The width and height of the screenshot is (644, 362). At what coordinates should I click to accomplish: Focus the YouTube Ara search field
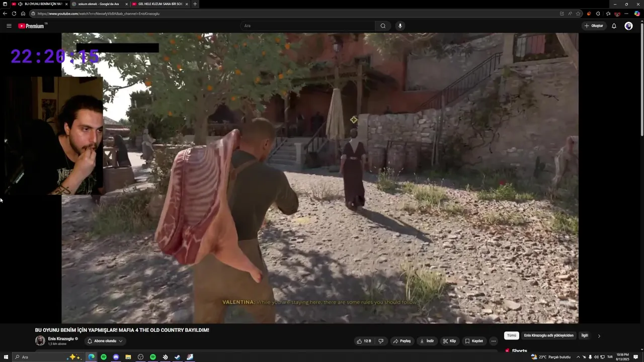(307, 26)
